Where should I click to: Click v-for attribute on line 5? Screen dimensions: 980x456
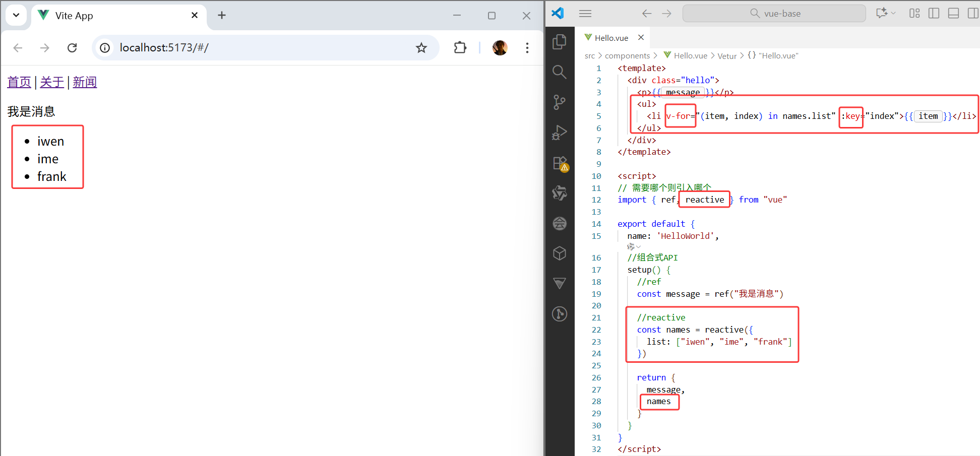(x=678, y=116)
